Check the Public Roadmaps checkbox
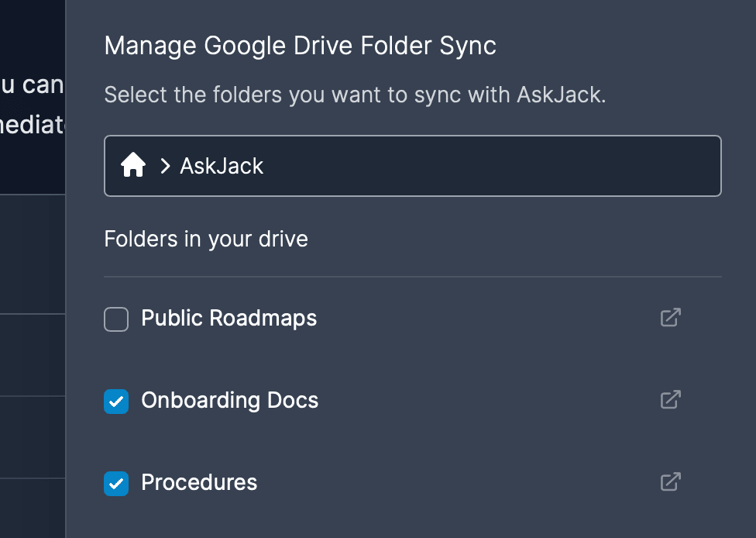 [116, 319]
